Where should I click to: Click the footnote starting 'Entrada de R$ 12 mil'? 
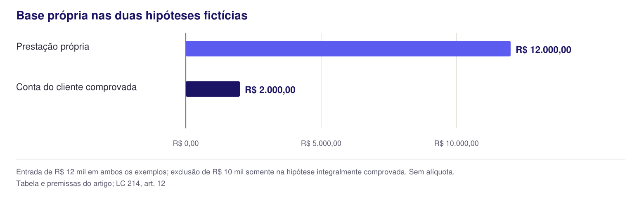tap(235, 172)
